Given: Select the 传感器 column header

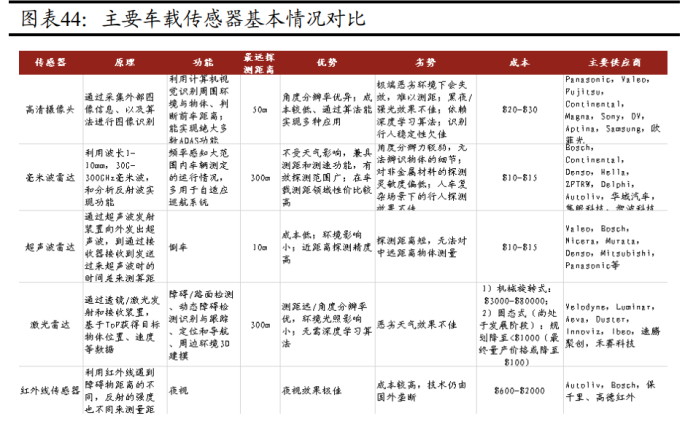Looking at the screenshot, I should click(50, 62).
